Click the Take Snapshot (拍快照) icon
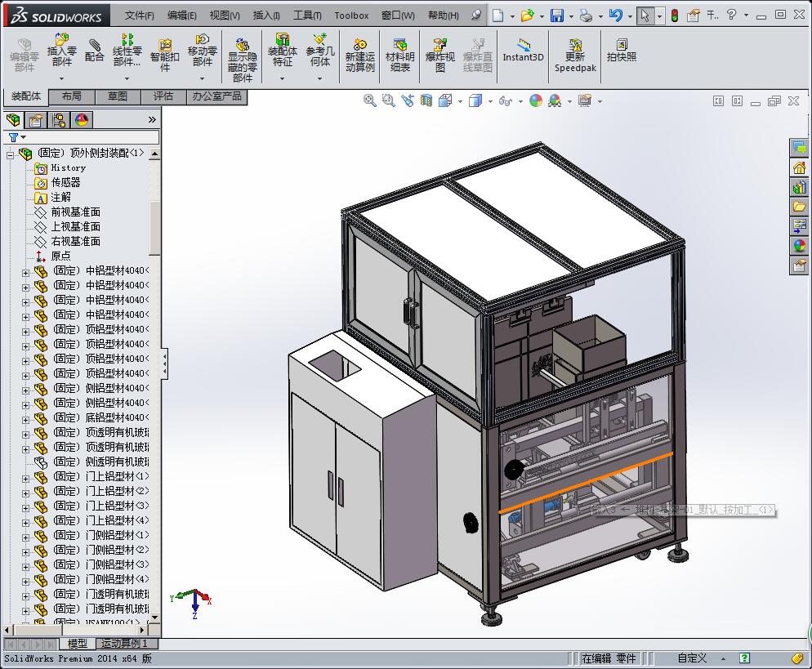The height and width of the screenshot is (669, 812). [622, 50]
